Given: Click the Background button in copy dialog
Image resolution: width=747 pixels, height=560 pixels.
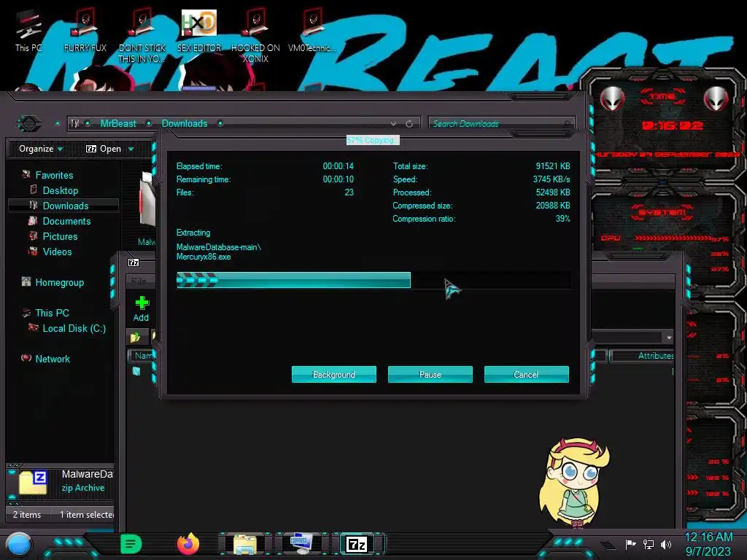Looking at the screenshot, I should click(x=334, y=374).
